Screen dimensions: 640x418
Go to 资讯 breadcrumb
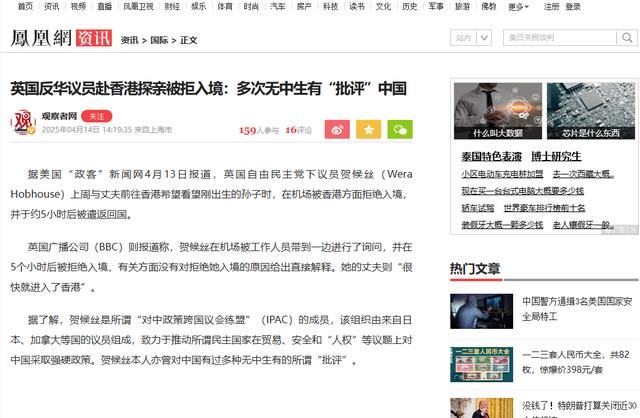(x=129, y=40)
